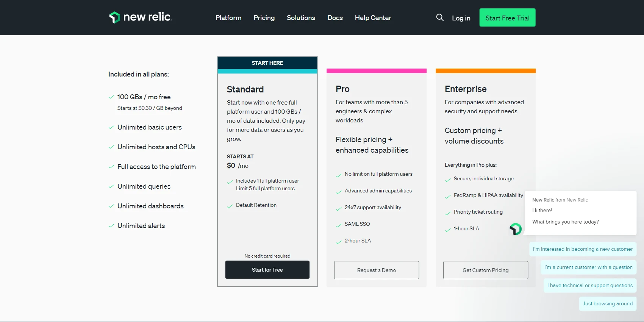Click the START HERE banner
This screenshot has width=644, height=322.
267,63
